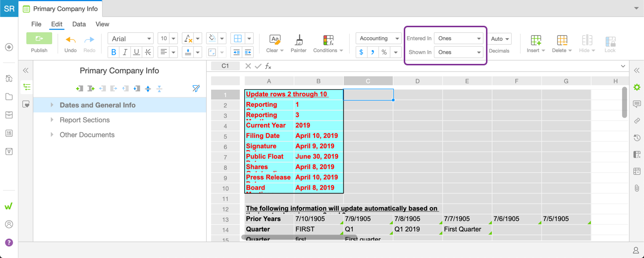Image resolution: width=644 pixels, height=258 pixels.
Task: Toggle underline formatting
Action: [136, 52]
